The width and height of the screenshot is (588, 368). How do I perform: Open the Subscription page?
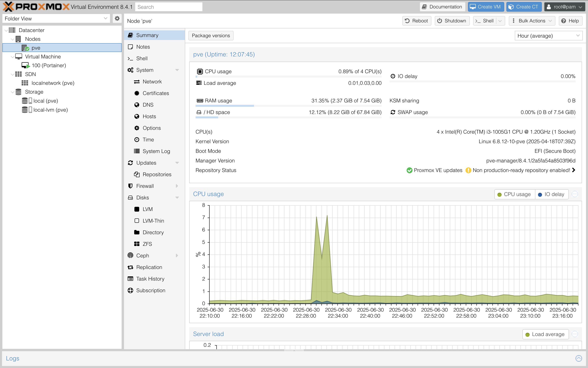(x=150, y=290)
